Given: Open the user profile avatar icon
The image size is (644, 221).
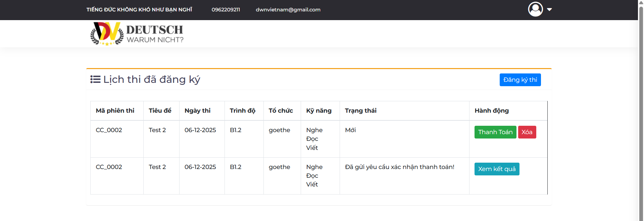Looking at the screenshot, I should point(535,9).
